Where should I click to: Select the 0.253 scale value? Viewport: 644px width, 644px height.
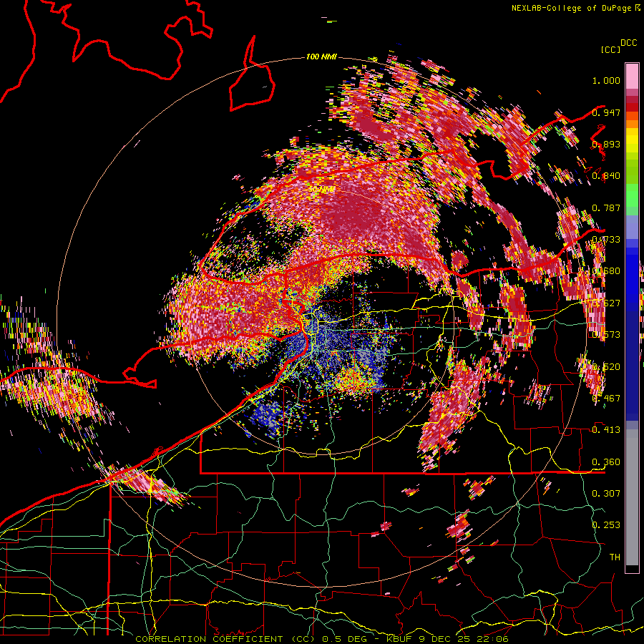[x=606, y=525]
